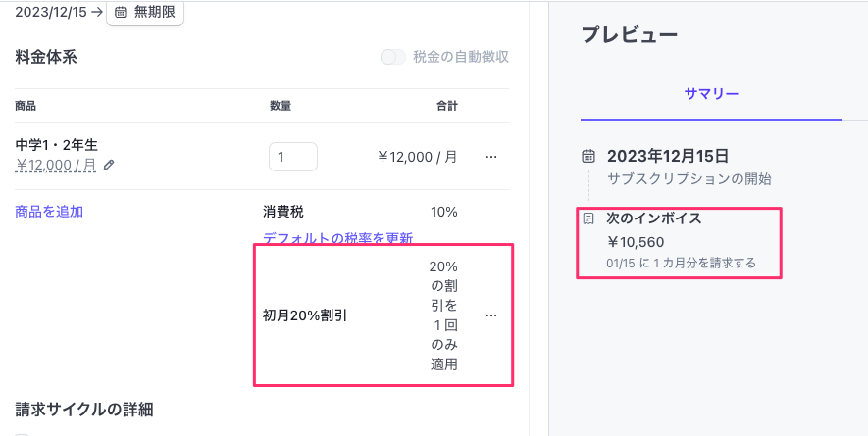Click the calendar icon beside 2023年12月15日
The width and height of the screenshot is (868, 436).
tap(588, 156)
